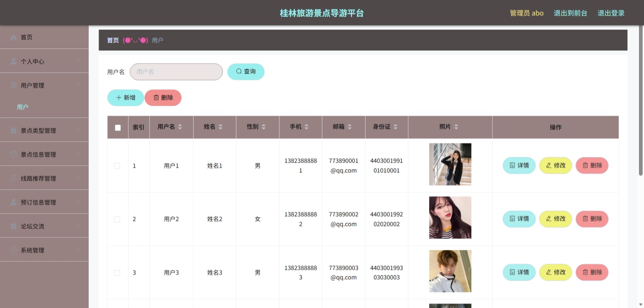Open the 个人中心 sidebar menu
Viewport: 644px width, 308px height.
tap(44, 61)
